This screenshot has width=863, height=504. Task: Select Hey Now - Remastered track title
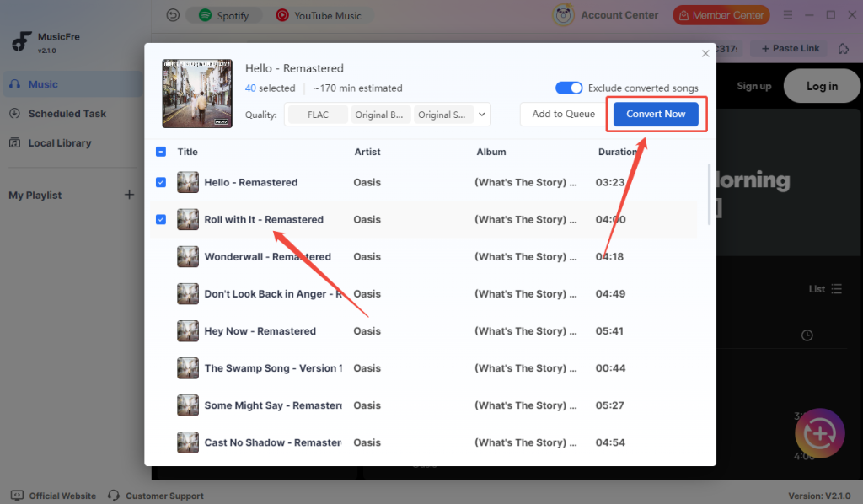click(x=260, y=331)
